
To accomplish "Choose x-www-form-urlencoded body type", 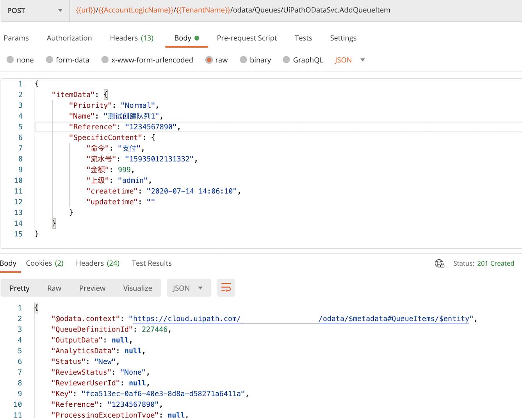I will pyautogui.click(x=105, y=60).
